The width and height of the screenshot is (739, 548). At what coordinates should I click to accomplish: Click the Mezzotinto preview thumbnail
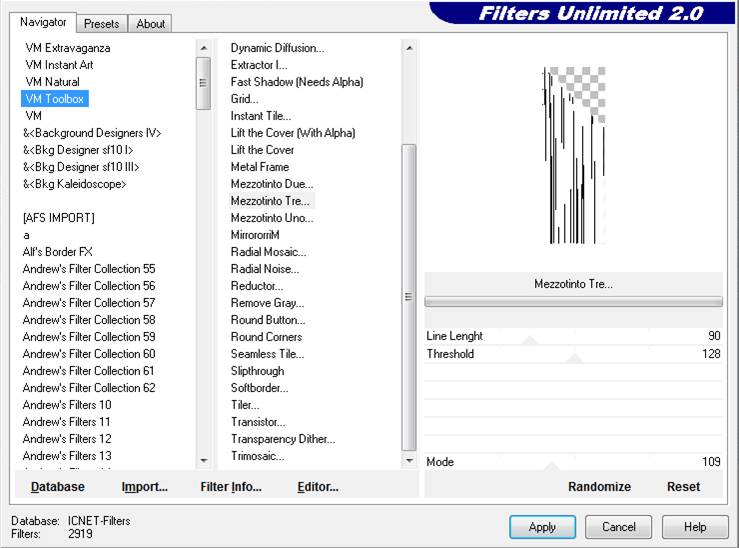click(574, 155)
